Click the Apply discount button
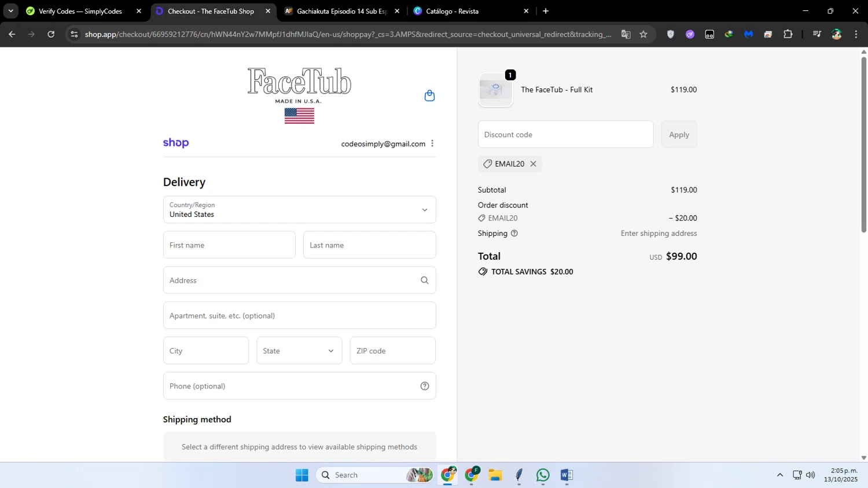 679,134
